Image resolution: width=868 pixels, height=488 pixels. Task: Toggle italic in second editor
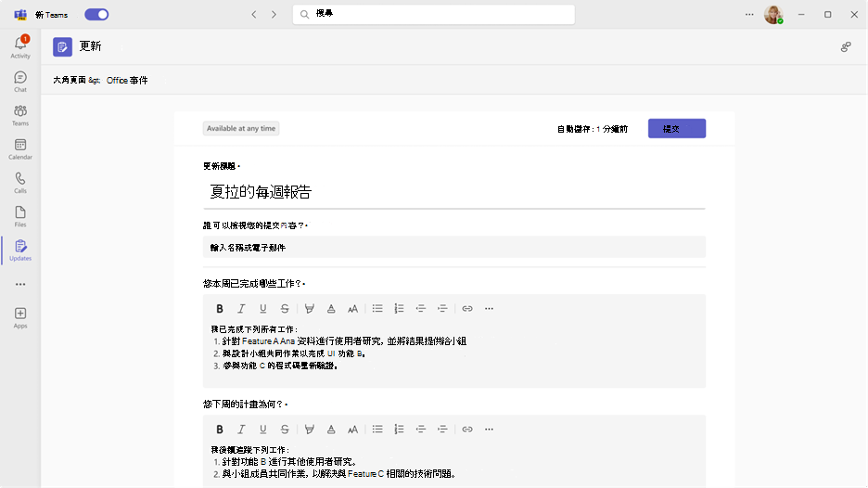click(x=241, y=430)
